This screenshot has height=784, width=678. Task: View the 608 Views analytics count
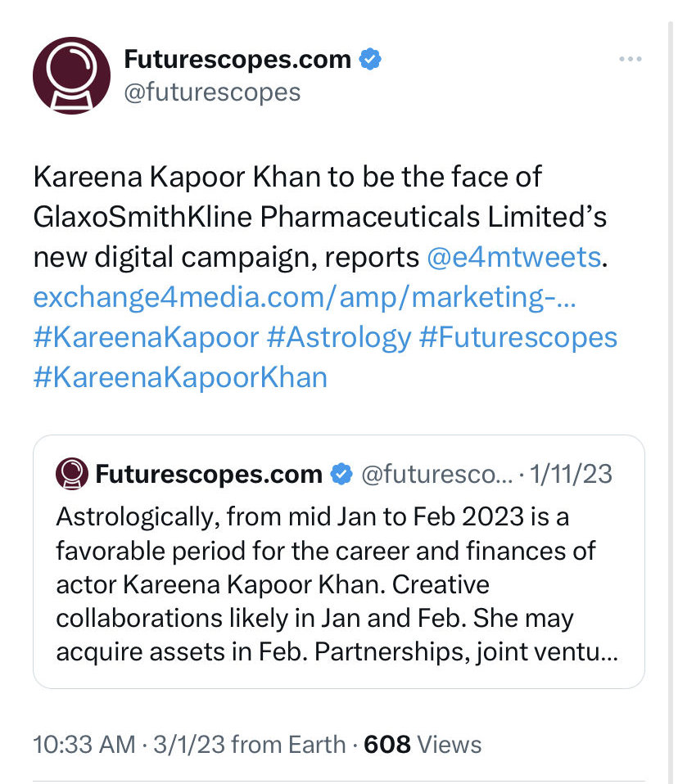423,745
